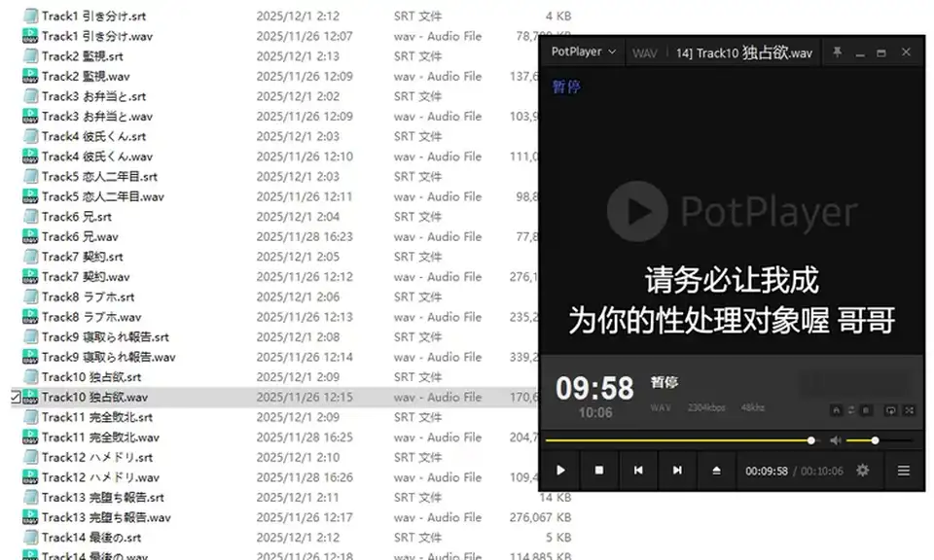Select file Track4 彼氏くん.srt
Viewport: 934px width, 560px height.
click(x=93, y=136)
